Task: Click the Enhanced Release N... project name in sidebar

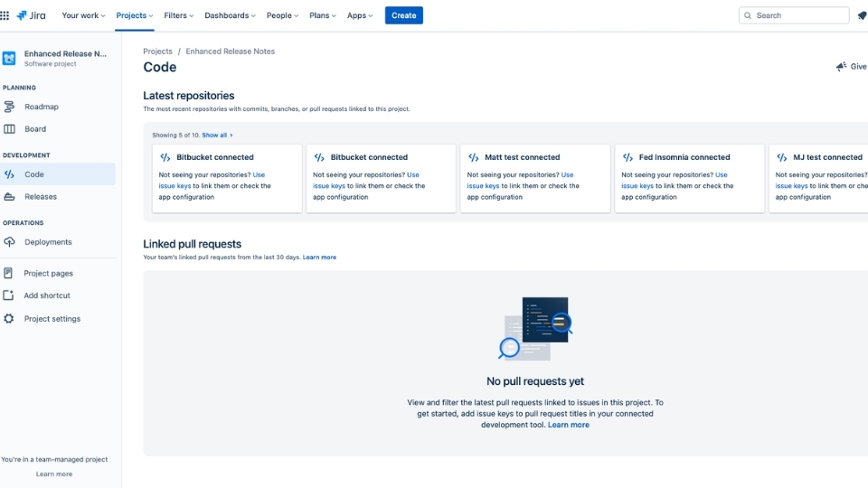Action: [x=65, y=53]
